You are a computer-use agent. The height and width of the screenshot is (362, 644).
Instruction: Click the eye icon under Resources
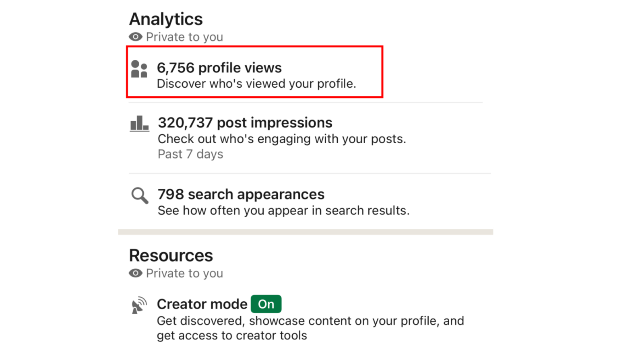pos(135,273)
